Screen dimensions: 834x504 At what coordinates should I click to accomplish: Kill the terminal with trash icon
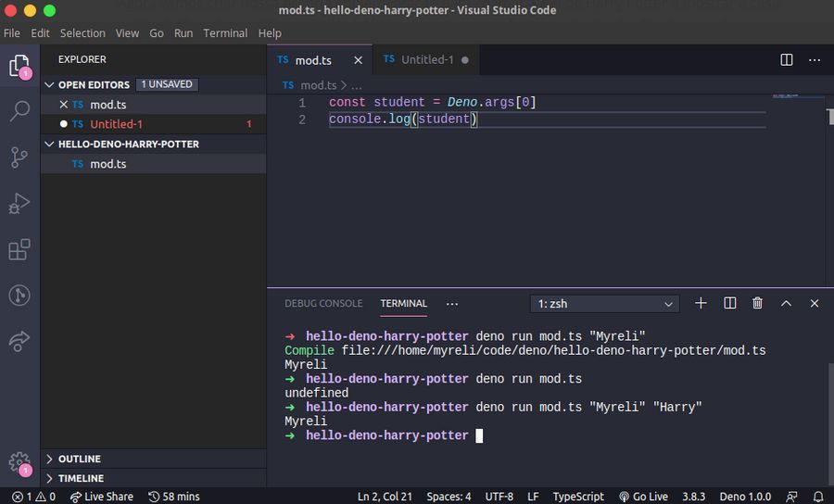[757, 303]
